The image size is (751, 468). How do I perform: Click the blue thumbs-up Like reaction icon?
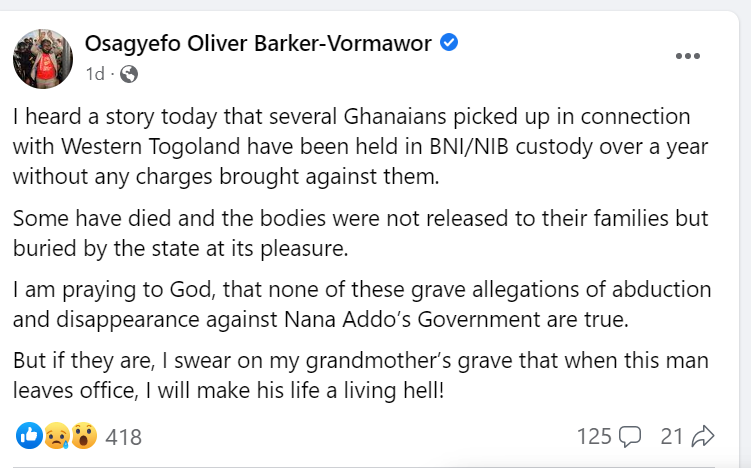click(x=29, y=436)
